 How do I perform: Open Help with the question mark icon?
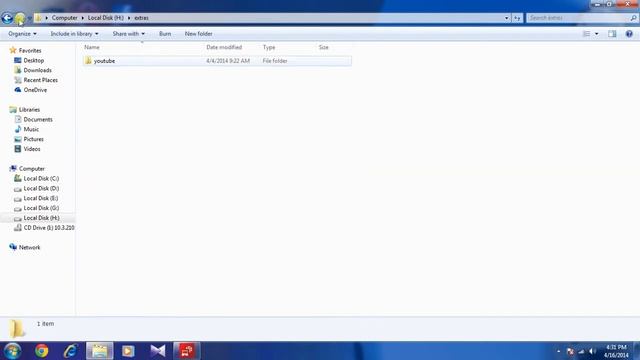coord(629,34)
